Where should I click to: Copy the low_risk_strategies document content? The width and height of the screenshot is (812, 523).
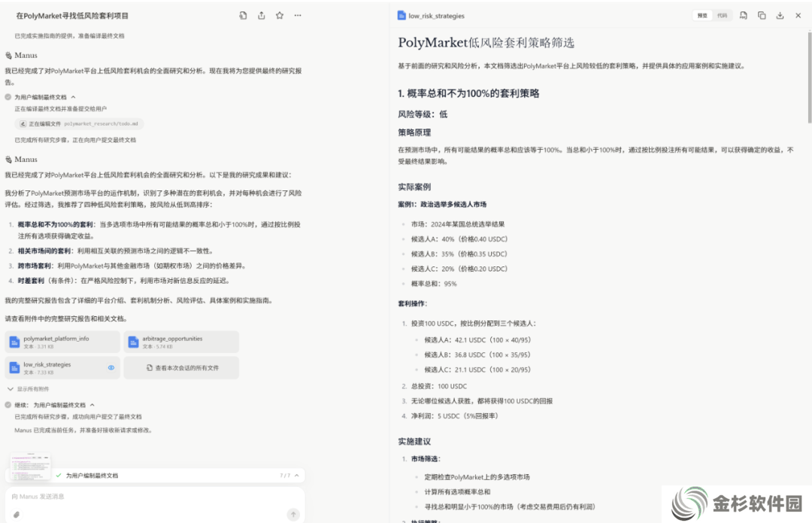762,16
